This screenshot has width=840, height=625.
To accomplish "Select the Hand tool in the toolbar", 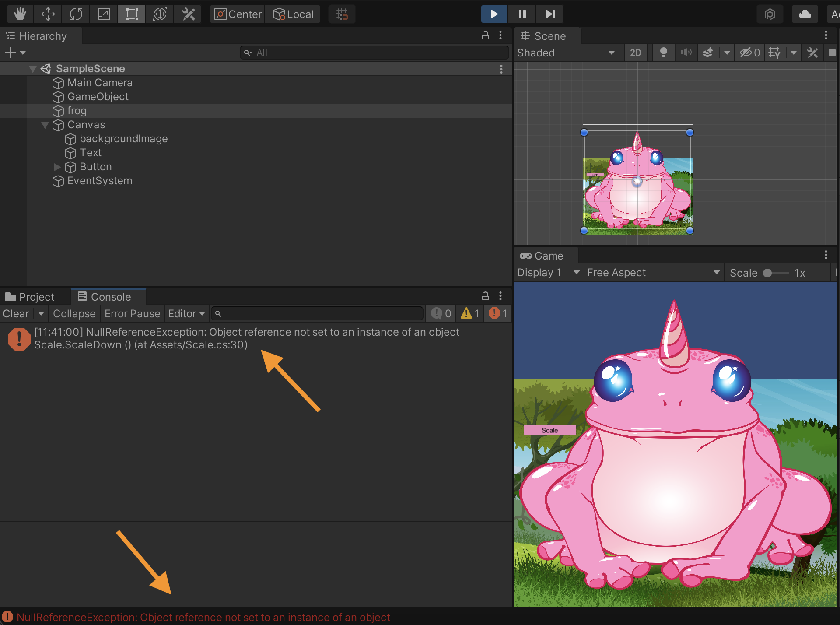I will click(x=20, y=14).
